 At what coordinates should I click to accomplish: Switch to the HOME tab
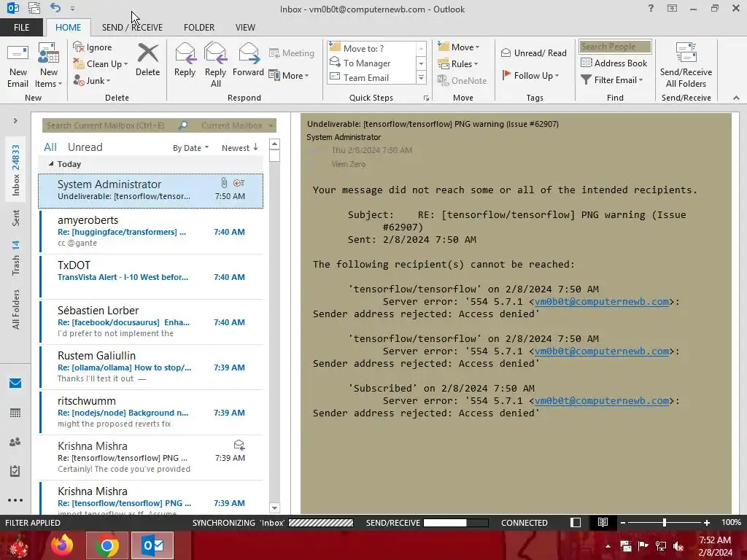68,28
